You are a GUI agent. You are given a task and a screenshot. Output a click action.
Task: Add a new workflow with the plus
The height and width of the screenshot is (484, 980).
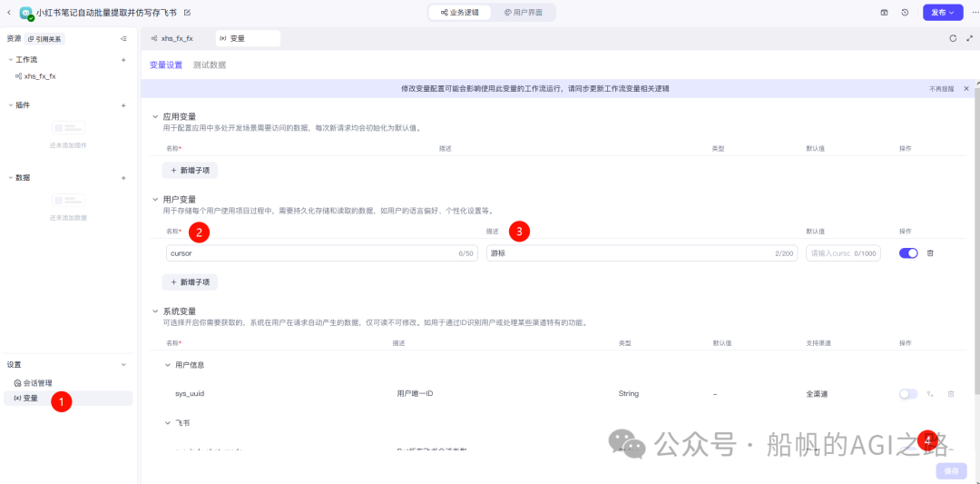123,60
